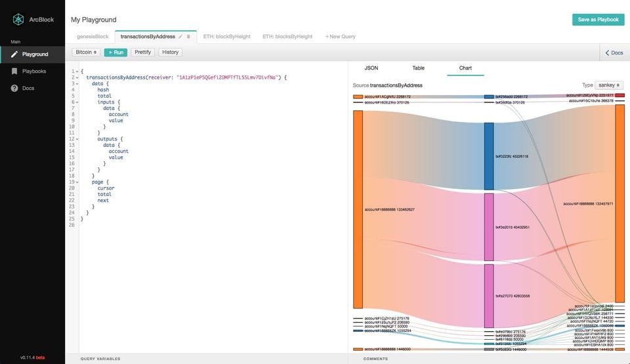Switch to the JSON result tab
630x364 pixels.
[x=371, y=68]
